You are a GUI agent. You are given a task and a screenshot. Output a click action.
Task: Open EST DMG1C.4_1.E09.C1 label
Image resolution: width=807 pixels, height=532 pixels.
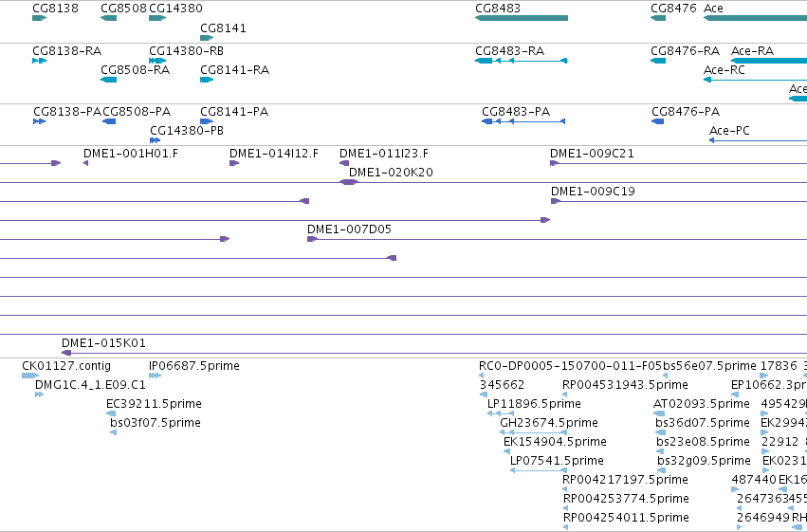pyautogui.click(x=91, y=385)
